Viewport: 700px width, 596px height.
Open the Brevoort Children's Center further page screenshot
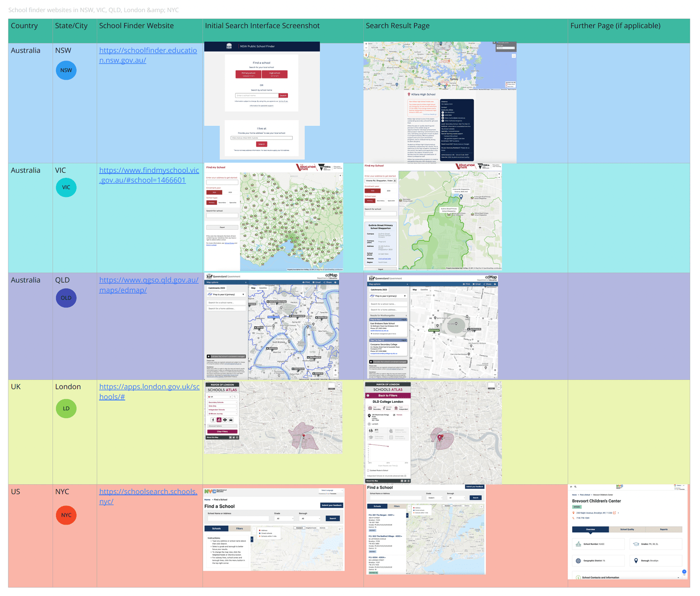628,532
